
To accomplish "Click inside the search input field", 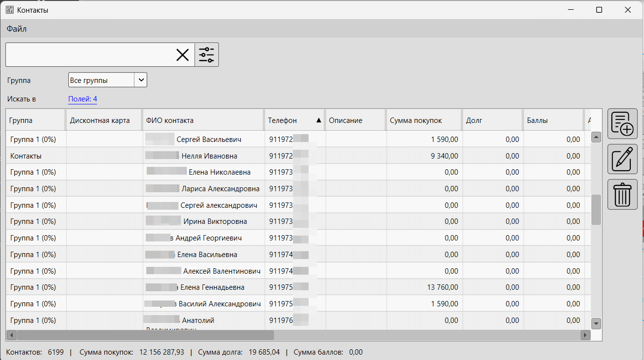I will 88,55.
